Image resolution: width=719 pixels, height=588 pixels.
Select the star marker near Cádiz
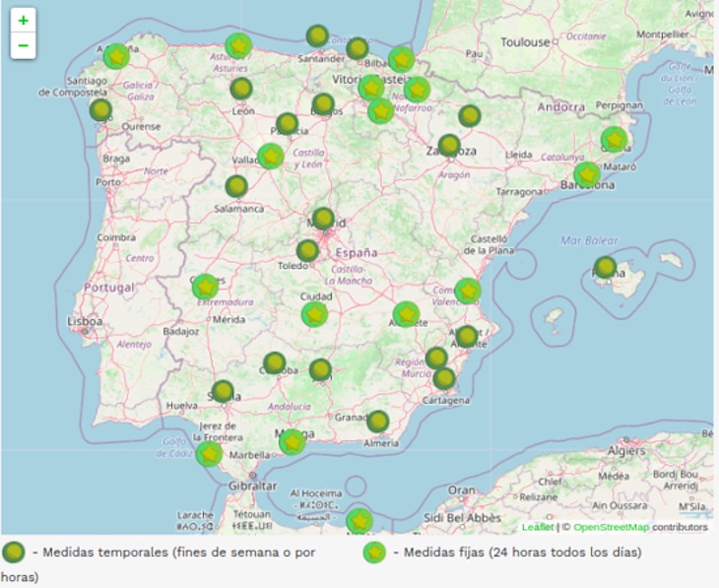point(209,454)
